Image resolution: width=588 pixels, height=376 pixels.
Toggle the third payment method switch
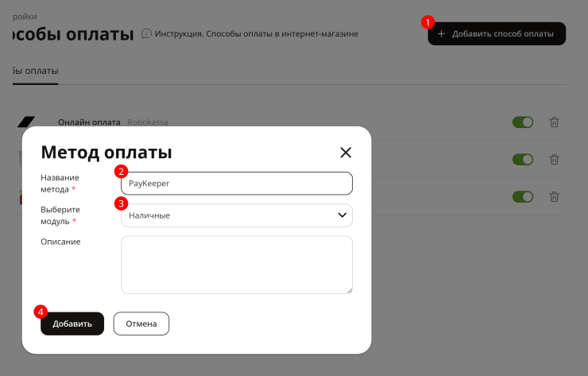point(523,196)
